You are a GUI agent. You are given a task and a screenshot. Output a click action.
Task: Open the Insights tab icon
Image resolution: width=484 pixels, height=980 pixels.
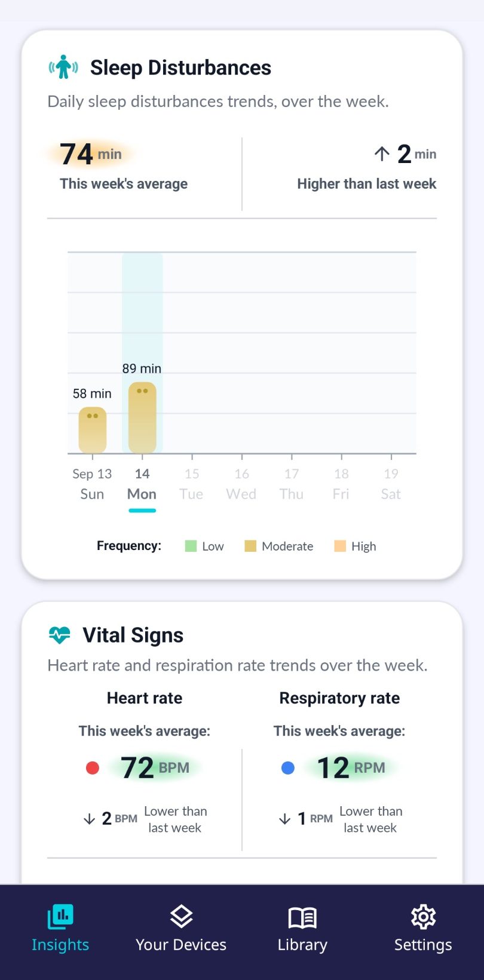click(x=60, y=916)
